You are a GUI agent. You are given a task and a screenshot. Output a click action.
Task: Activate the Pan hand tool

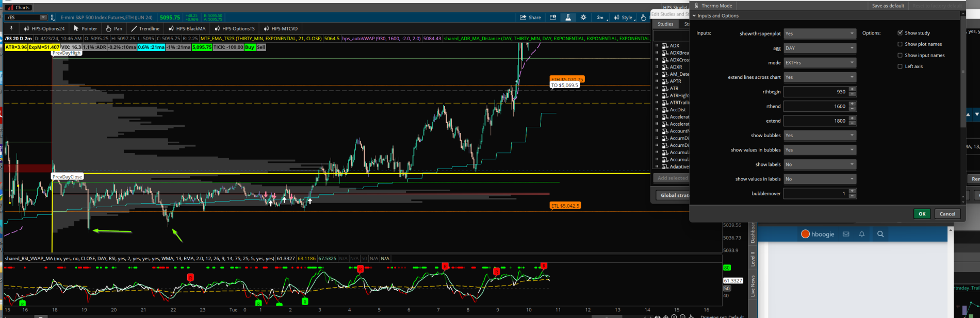pyautogui.click(x=114, y=29)
